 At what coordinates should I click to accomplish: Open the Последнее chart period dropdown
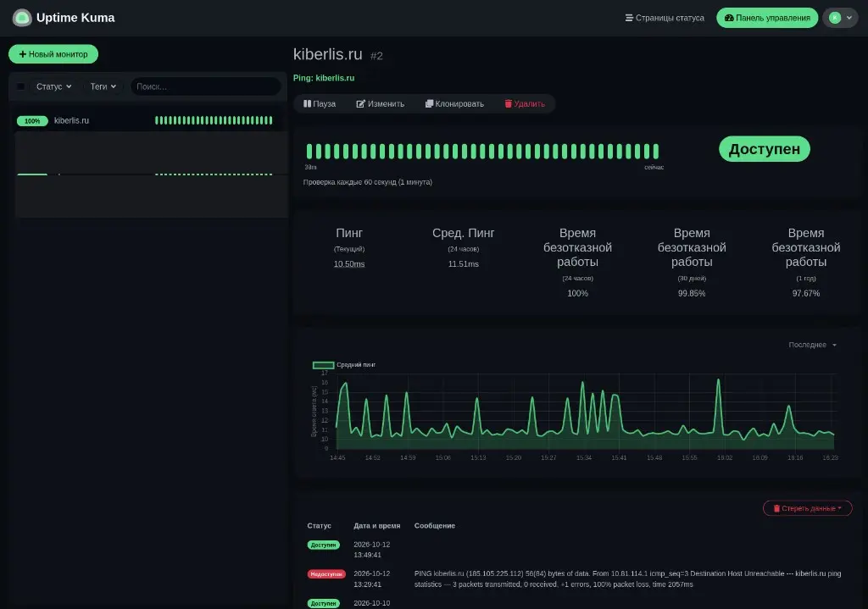[812, 345]
